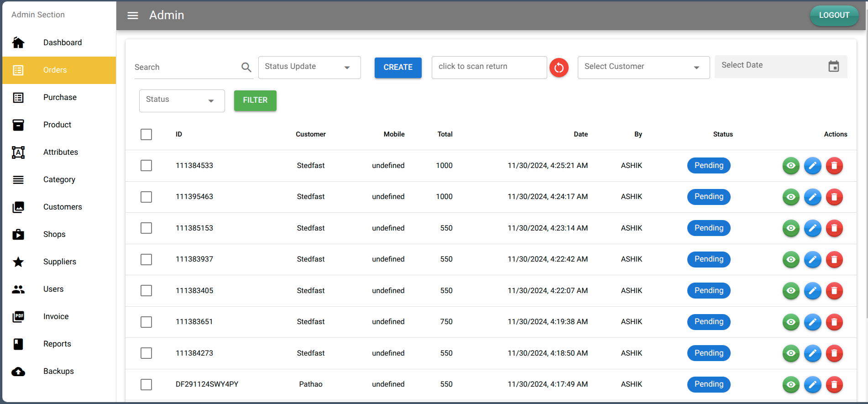868x404 pixels.
Task: Go to Dashboard in the sidebar
Action: (x=63, y=42)
